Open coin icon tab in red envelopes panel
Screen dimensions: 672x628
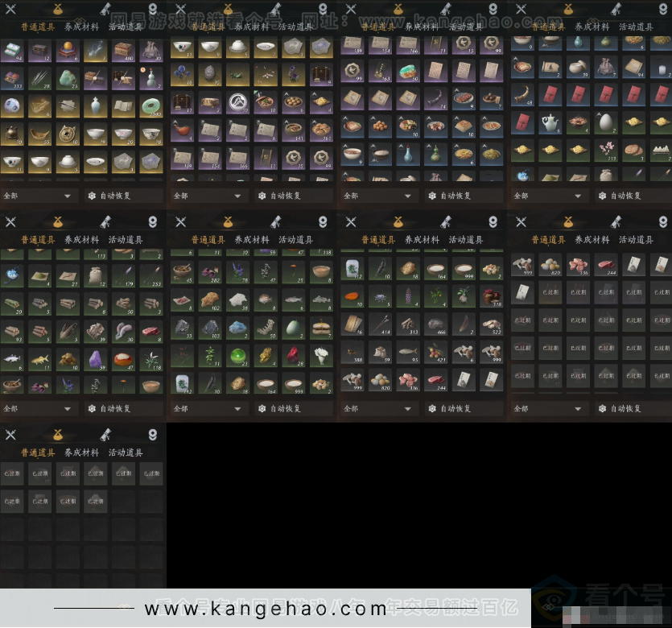[663, 9]
